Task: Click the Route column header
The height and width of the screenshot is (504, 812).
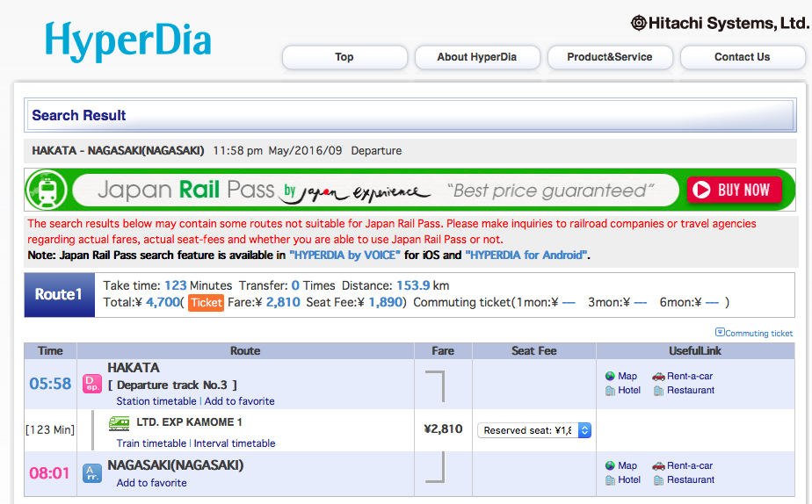Action: 245,351
